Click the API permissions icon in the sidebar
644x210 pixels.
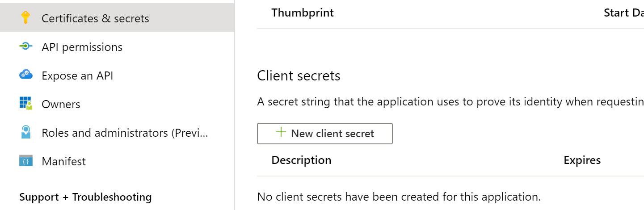[26, 46]
